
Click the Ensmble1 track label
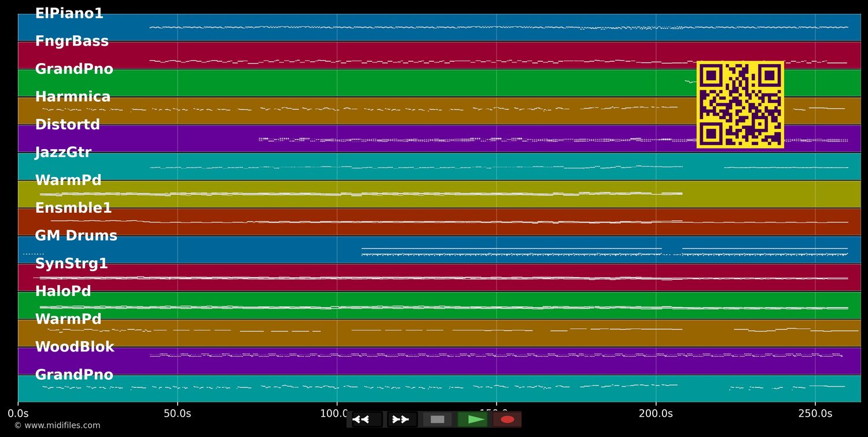point(73,208)
